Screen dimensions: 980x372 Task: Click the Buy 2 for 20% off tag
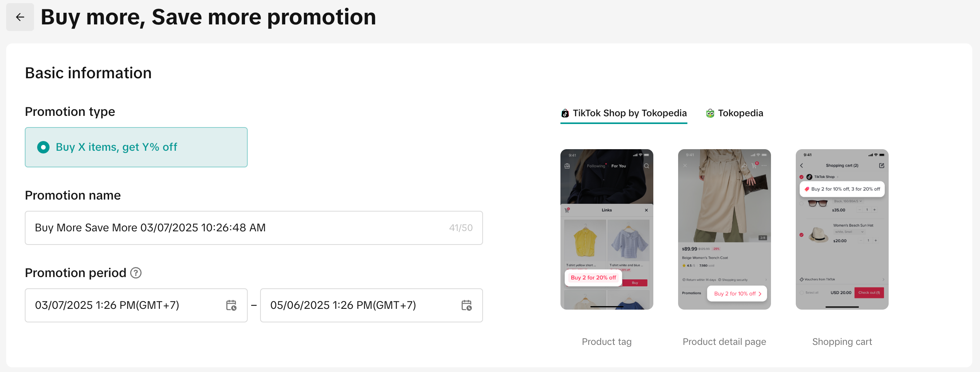(593, 277)
